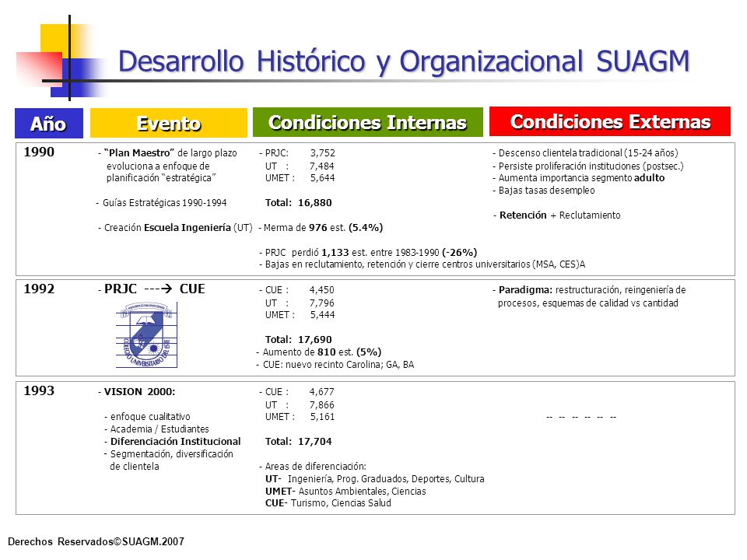Click the 1992 UT value 7,796
747x560 pixels.
321,303
